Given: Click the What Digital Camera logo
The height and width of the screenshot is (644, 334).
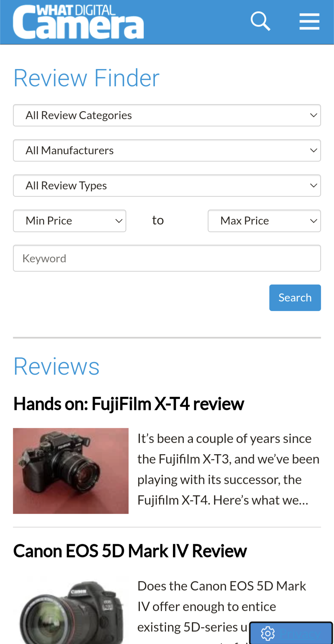Looking at the screenshot, I should pos(78,22).
